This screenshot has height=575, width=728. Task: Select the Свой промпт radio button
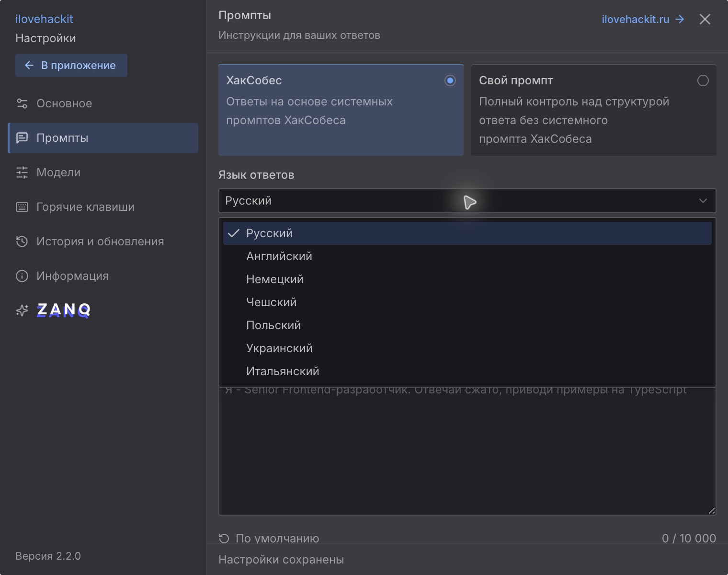click(x=703, y=80)
